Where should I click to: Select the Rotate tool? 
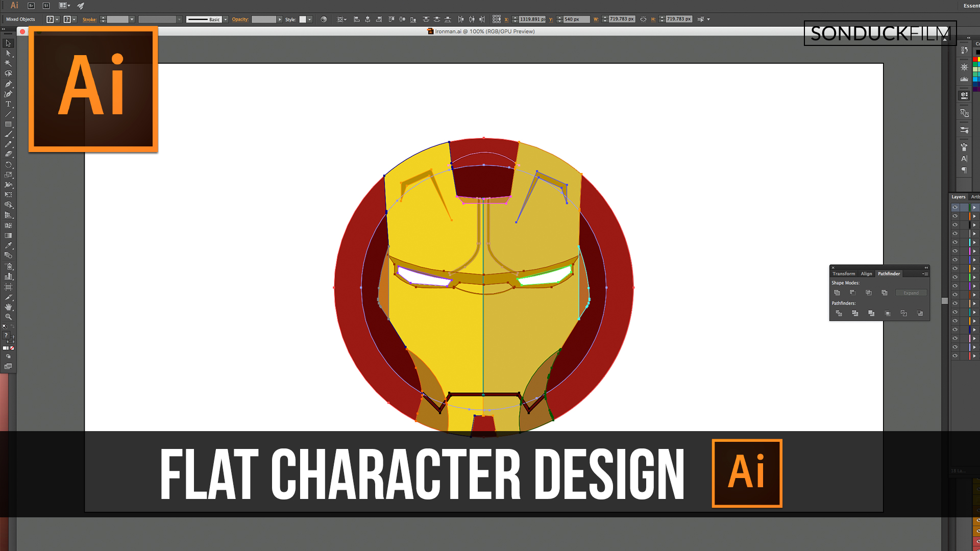point(8,165)
